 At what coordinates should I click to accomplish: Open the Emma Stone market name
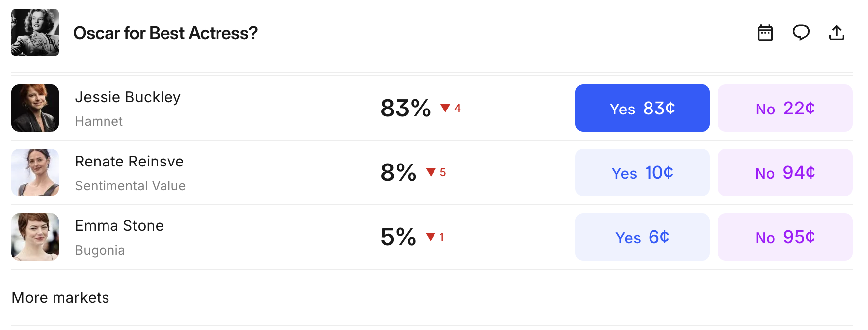pos(119,226)
